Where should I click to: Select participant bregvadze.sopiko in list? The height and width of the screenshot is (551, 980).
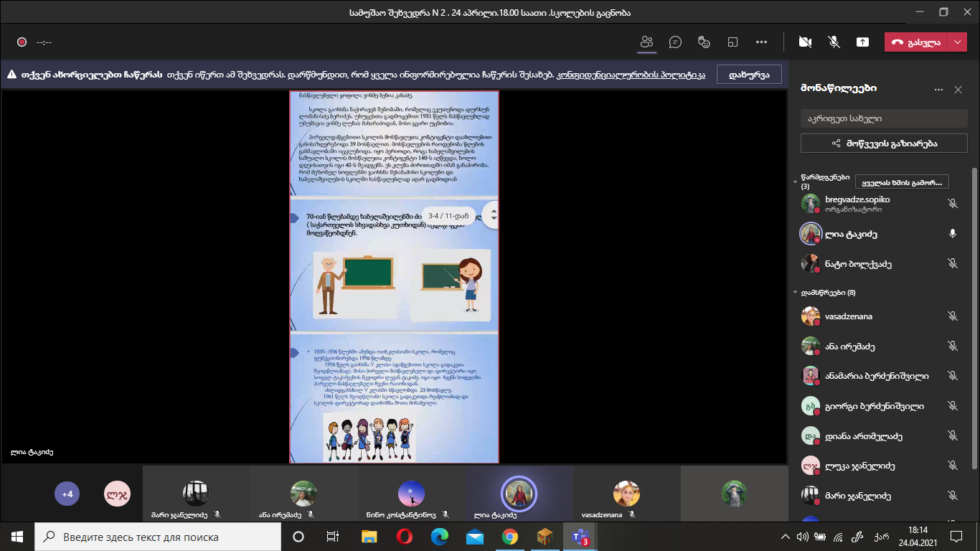coord(881,204)
